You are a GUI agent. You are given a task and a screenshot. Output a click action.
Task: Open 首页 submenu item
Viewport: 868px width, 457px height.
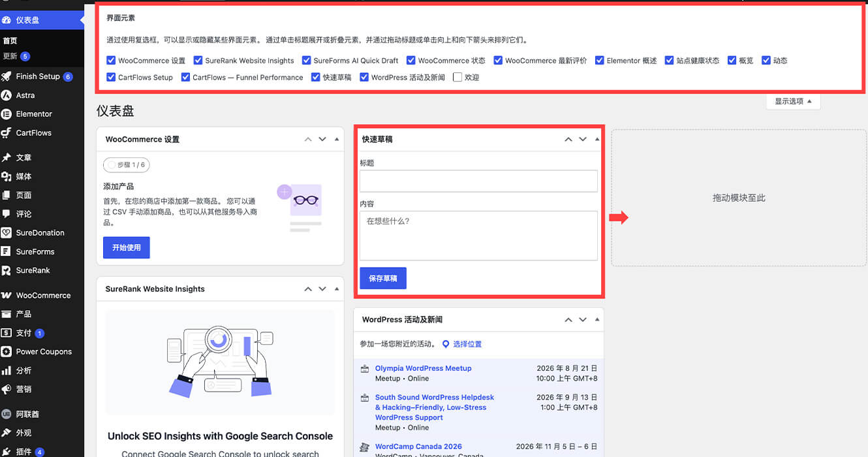point(10,40)
